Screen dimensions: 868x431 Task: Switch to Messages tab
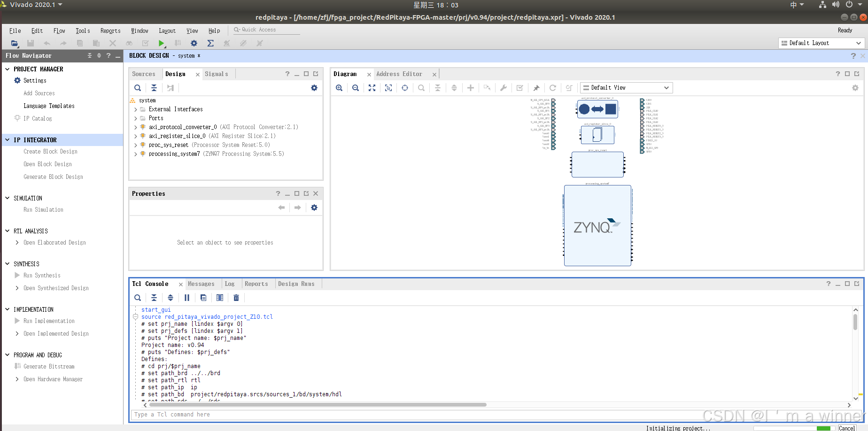[201, 284]
